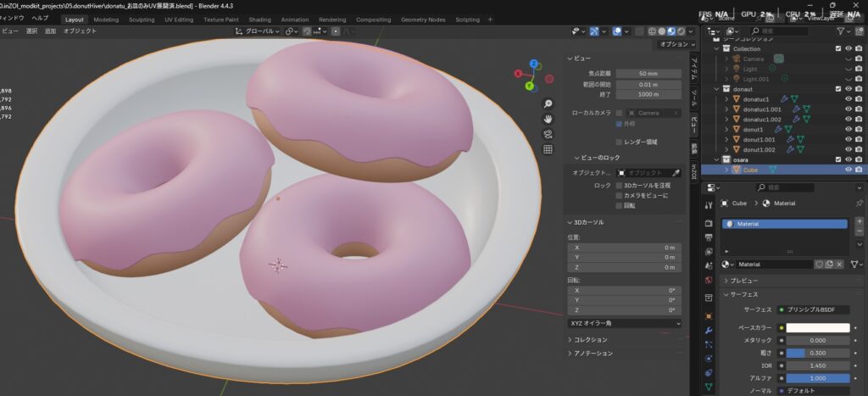Open the XYZ オイラー角 rotation mode dropdown
Viewport: 868px width, 396px height.
[x=625, y=323]
